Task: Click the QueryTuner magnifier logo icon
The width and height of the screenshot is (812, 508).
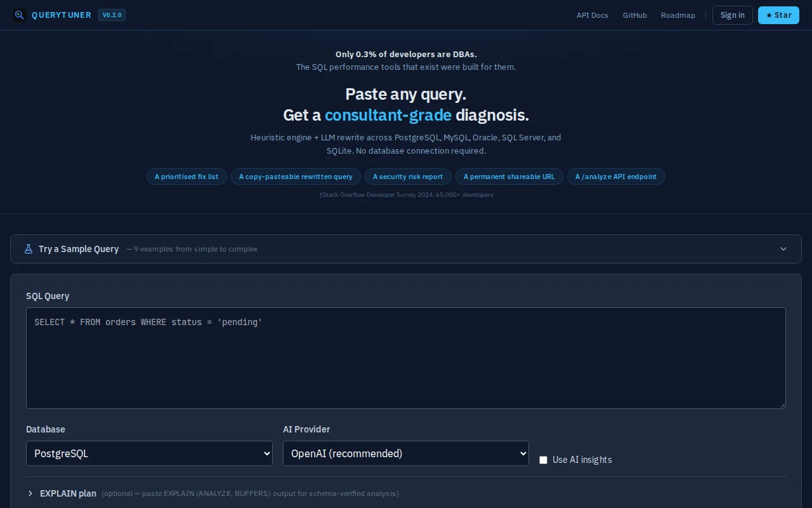Action: coord(20,15)
